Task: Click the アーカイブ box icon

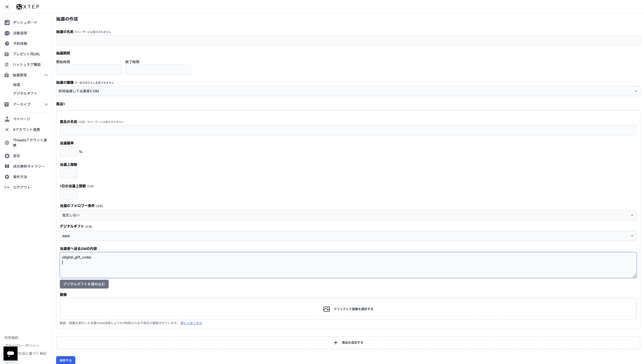Action: tap(7, 104)
